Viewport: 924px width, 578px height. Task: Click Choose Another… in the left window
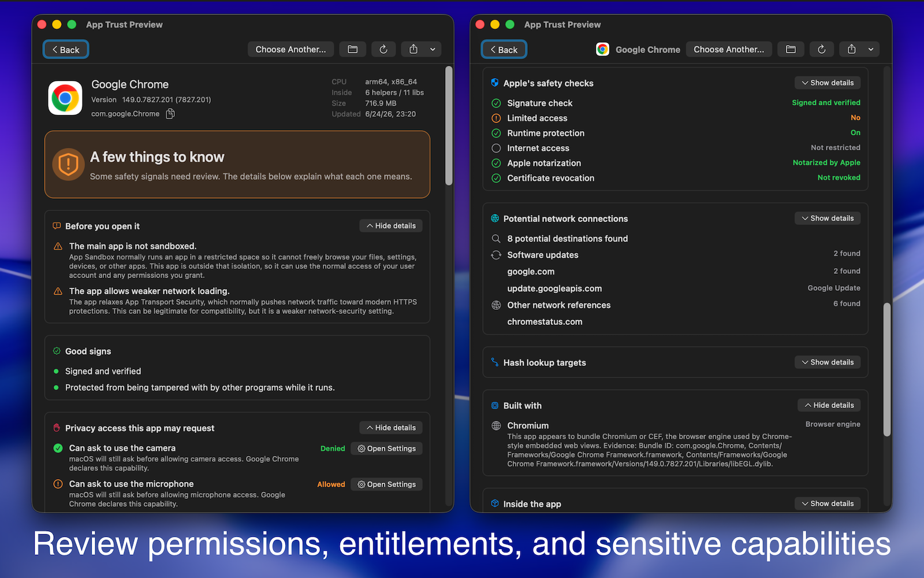click(290, 50)
